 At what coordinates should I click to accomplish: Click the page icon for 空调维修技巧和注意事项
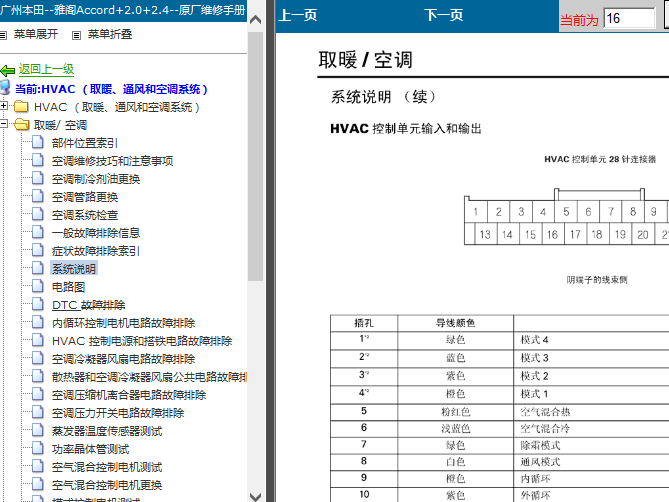(x=38, y=160)
